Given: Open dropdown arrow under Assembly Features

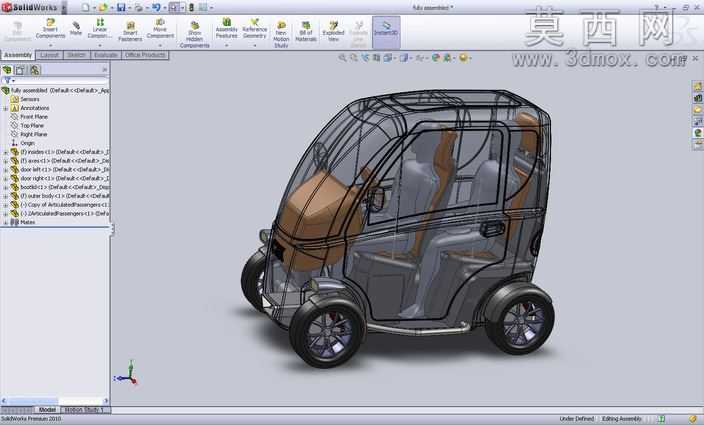Looking at the screenshot, I should (227, 45).
